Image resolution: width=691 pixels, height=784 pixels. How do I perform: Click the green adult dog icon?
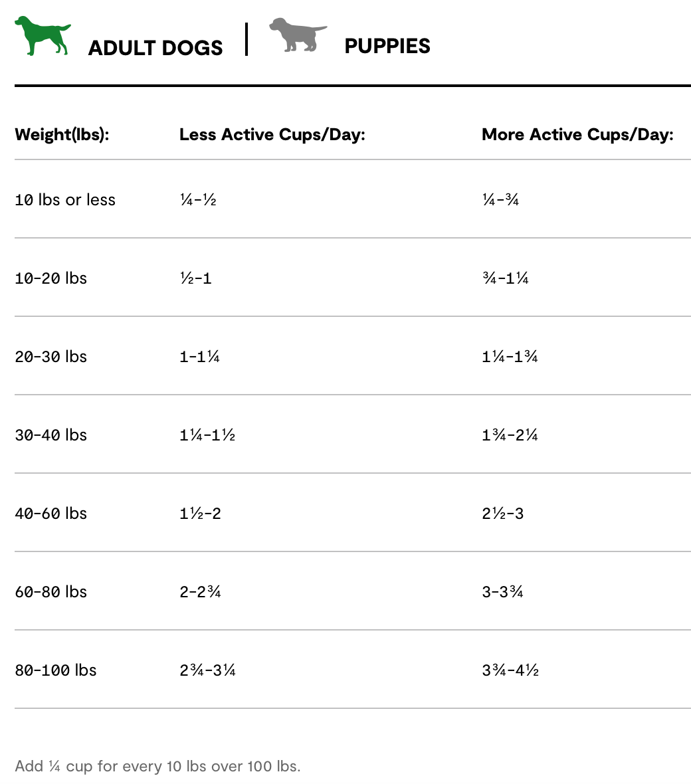43,36
